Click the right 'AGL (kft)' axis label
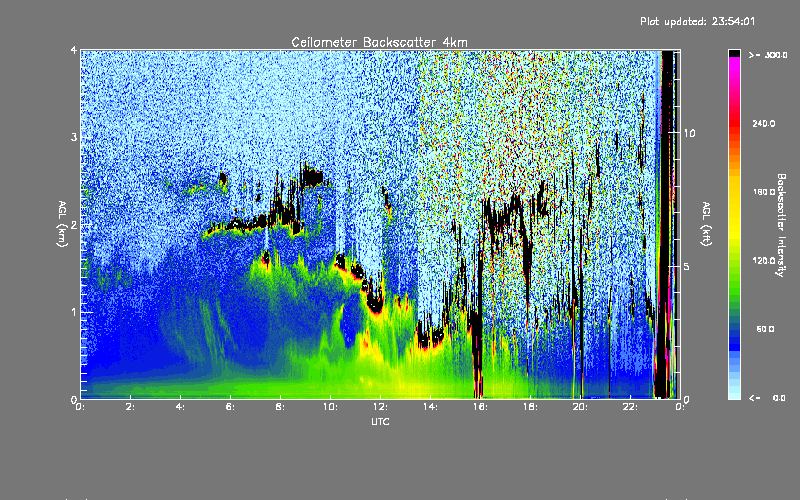The image size is (800, 500). 706,224
